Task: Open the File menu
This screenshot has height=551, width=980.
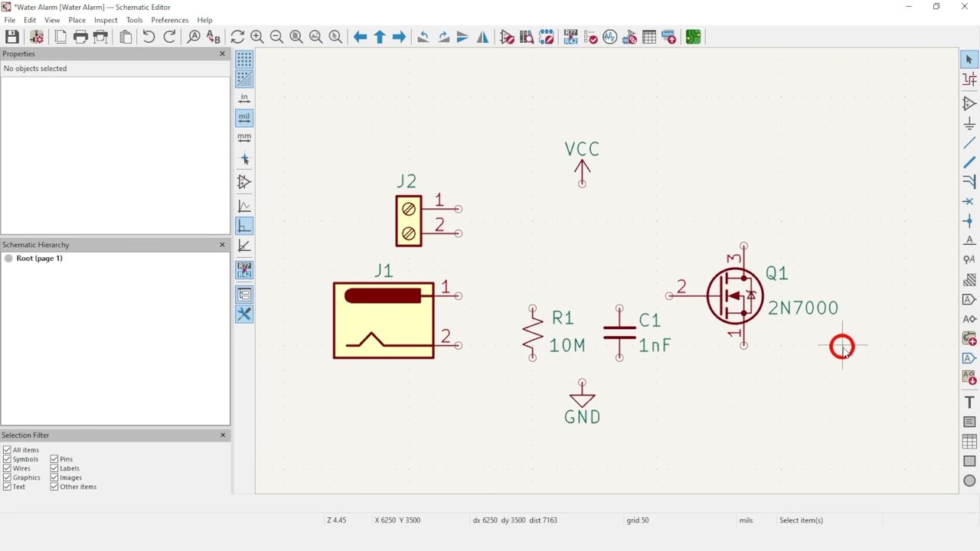Action: tap(10, 20)
